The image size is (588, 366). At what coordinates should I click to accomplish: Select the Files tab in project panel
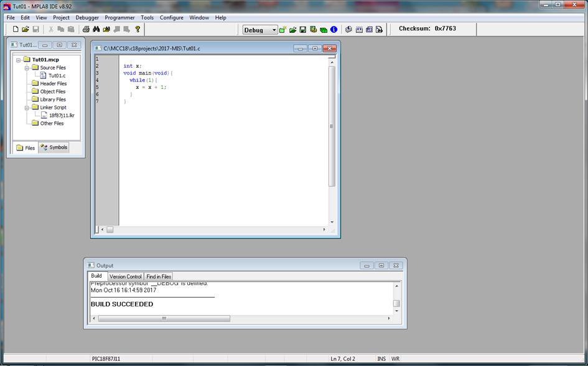click(26, 148)
